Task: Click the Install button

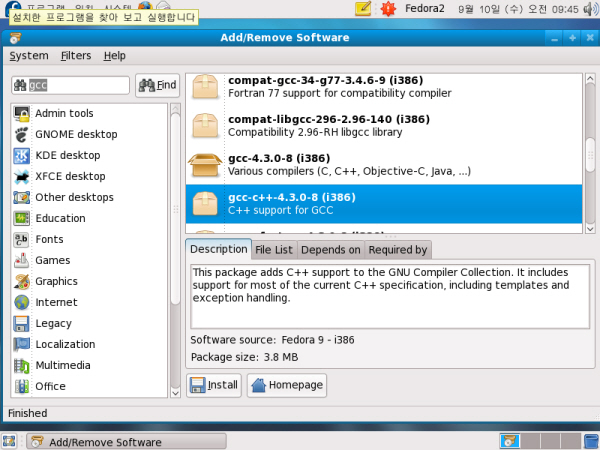Action: click(x=214, y=385)
